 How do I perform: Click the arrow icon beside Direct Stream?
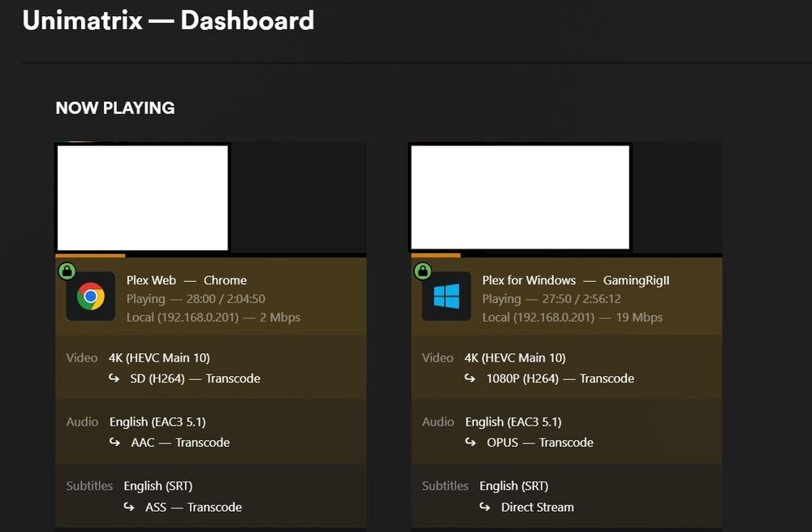click(485, 507)
